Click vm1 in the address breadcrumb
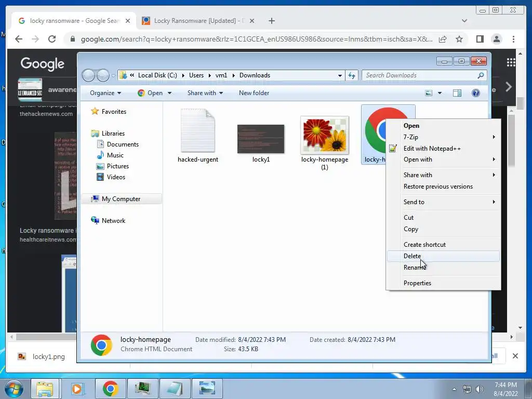The image size is (532, 399). (221, 75)
